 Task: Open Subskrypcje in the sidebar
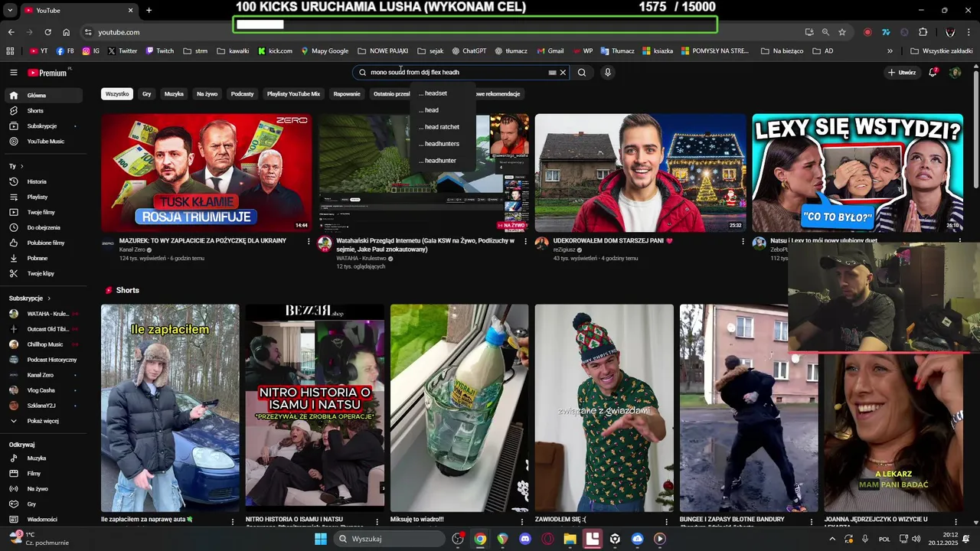[43, 126]
